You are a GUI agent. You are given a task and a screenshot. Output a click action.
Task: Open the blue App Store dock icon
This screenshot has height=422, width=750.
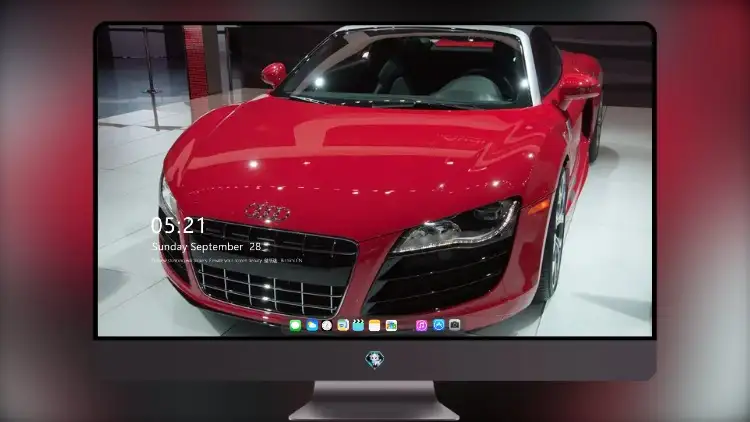[x=439, y=325]
